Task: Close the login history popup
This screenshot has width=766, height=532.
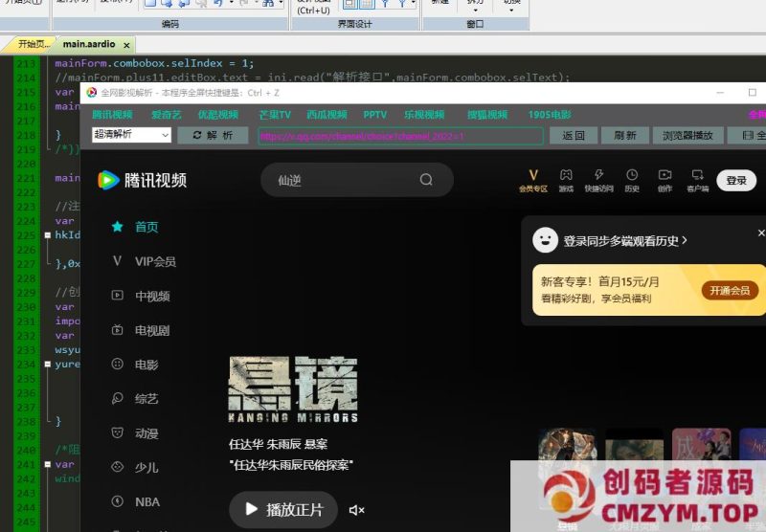Action: (x=761, y=233)
